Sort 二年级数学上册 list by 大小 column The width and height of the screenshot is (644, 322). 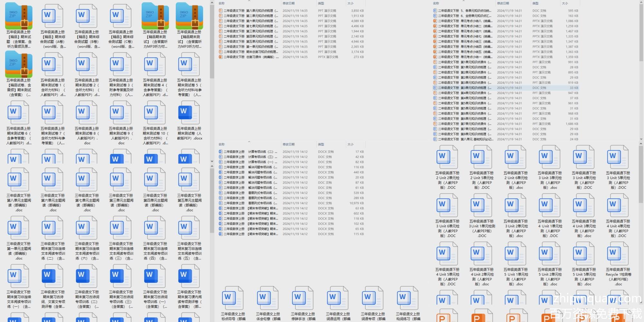[x=351, y=144]
